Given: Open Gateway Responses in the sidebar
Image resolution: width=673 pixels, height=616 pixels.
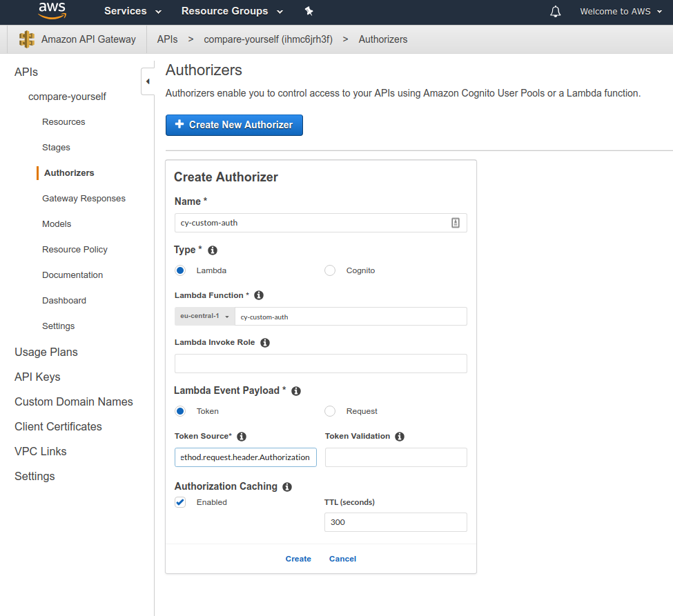Looking at the screenshot, I should click(x=84, y=199).
